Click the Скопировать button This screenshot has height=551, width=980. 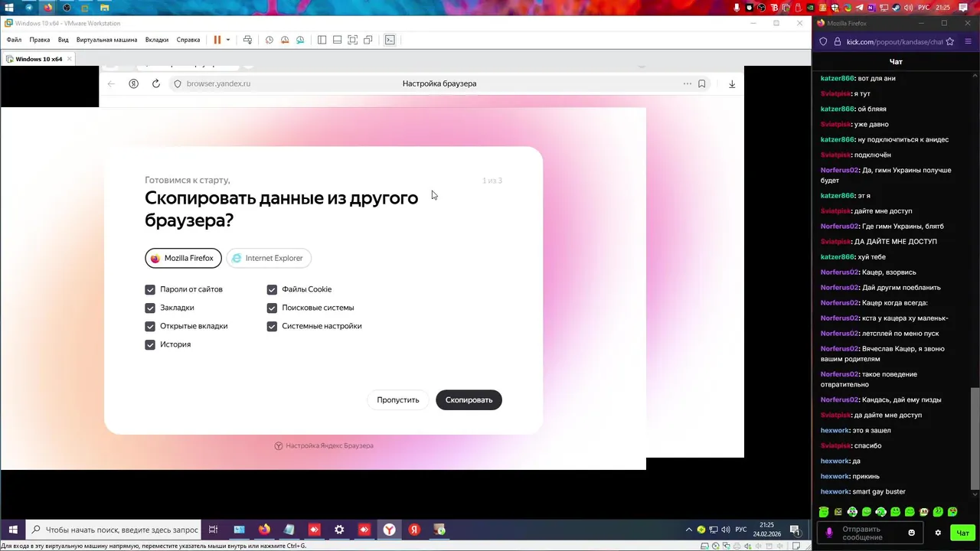[x=469, y=399]
